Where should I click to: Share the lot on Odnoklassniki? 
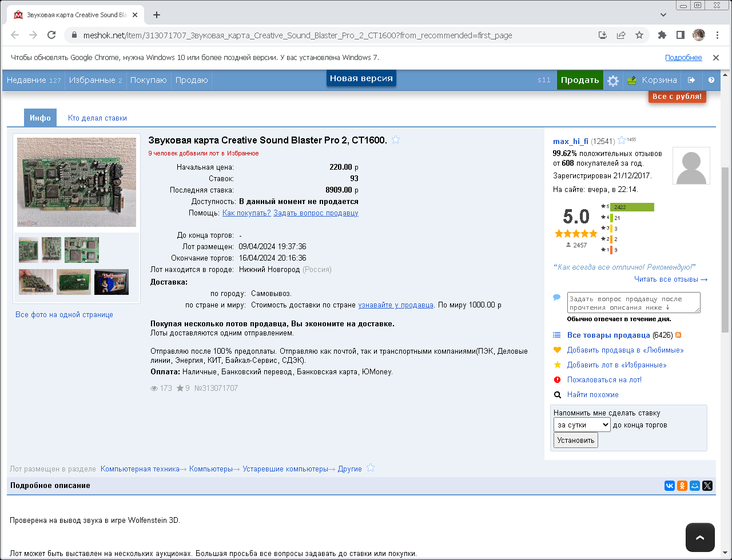[682, 486]
